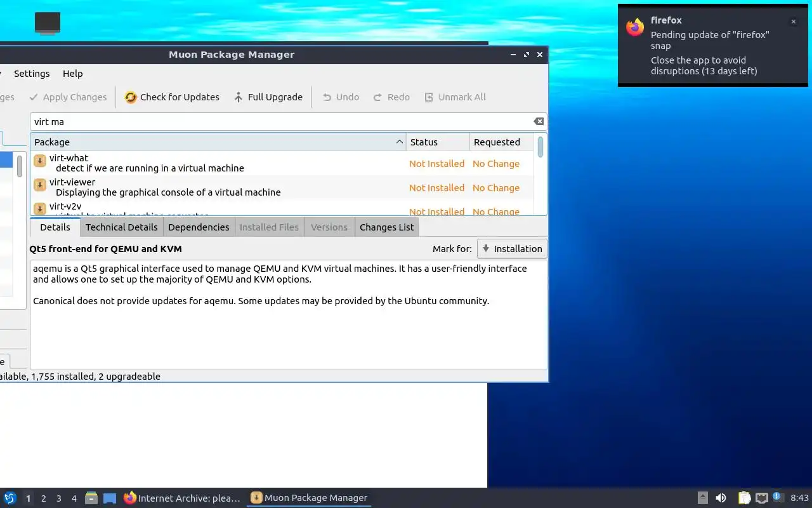Click the desktop monitor icon at top left
Viewport: 812px width, 508px height.
(48, 23)
